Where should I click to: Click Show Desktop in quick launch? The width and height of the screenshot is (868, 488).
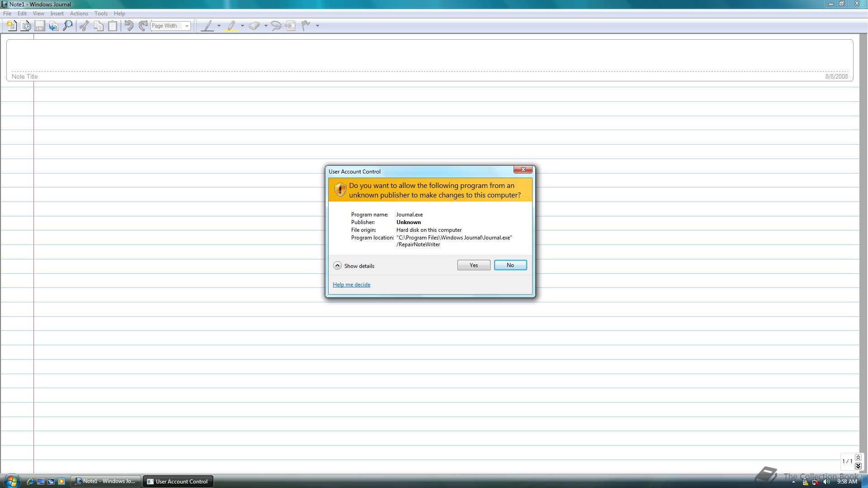click(41, 482)
